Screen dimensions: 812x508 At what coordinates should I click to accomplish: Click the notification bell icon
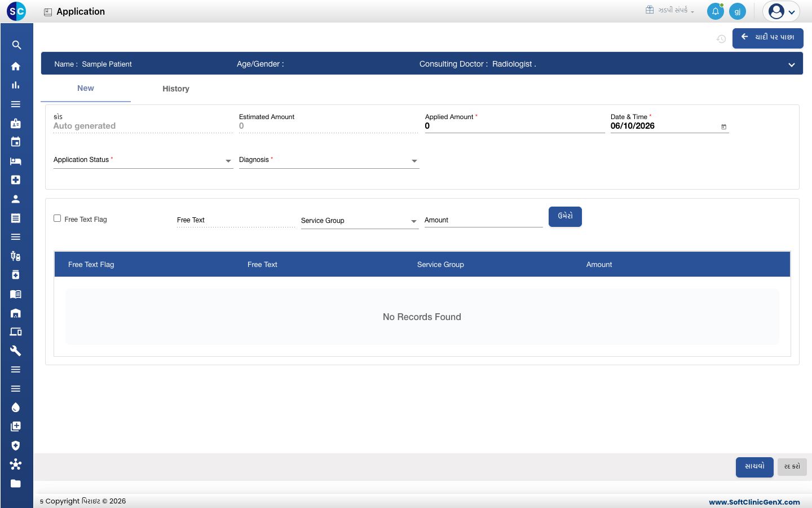715,11
